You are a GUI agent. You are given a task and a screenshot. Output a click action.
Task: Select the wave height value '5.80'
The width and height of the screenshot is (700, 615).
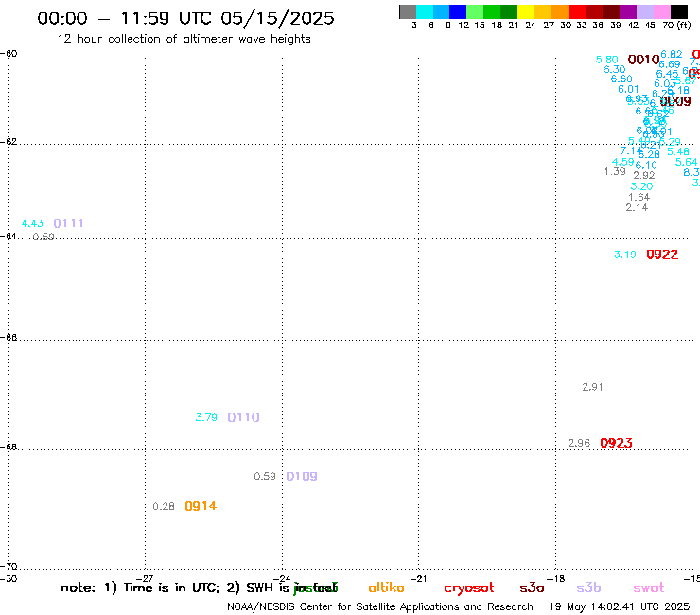(606, 60)
